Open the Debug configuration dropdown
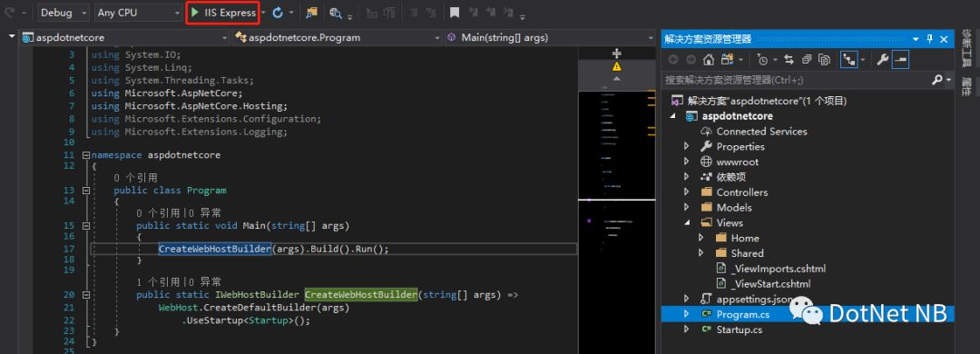 (x=64, y=13)
